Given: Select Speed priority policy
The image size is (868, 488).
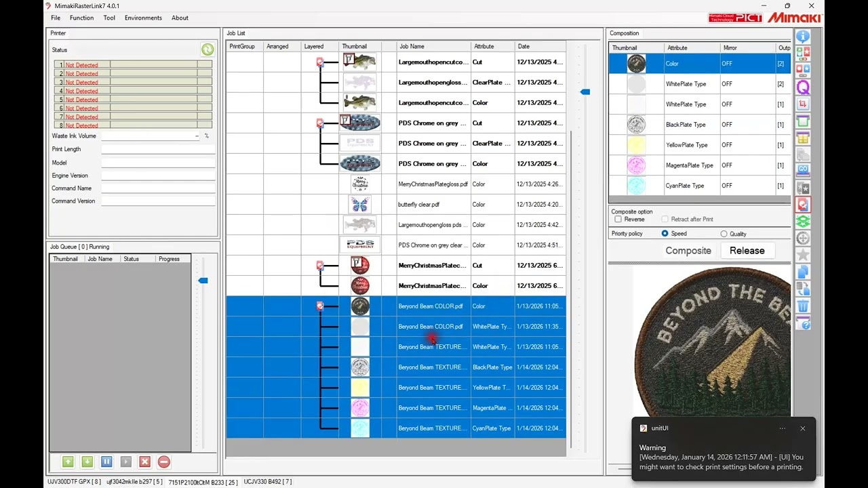Looking at the screenshot, I should 665,234.
